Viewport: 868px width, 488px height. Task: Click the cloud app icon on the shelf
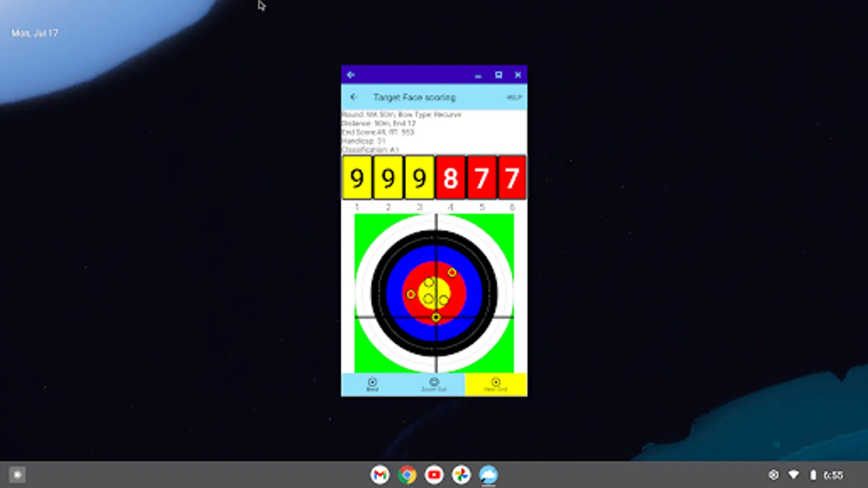coord(488,475)
